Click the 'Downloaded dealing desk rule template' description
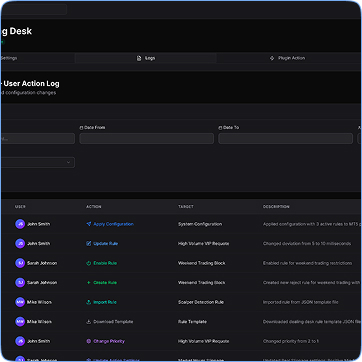Viewport: 362px width, 362px height. 312,322
